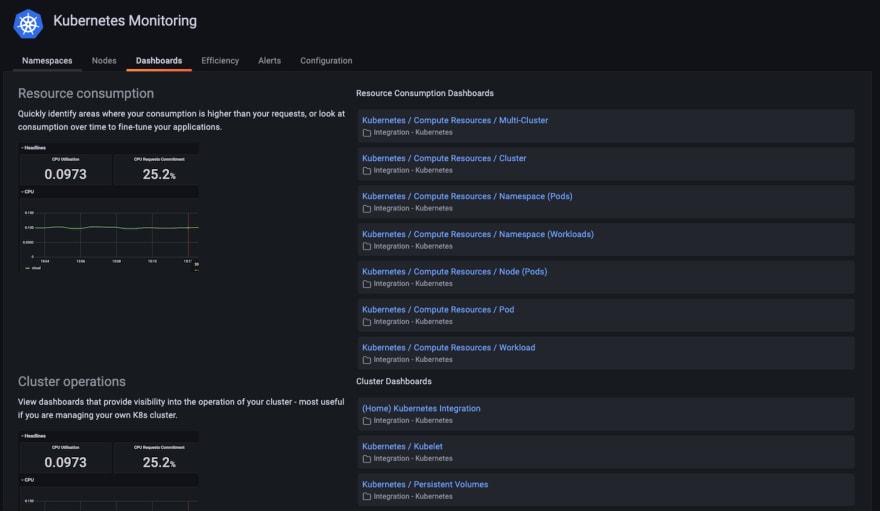Screen dimensions: 880x511
Task: Switch to the Namespaces tab
Action: click(47, 61)
